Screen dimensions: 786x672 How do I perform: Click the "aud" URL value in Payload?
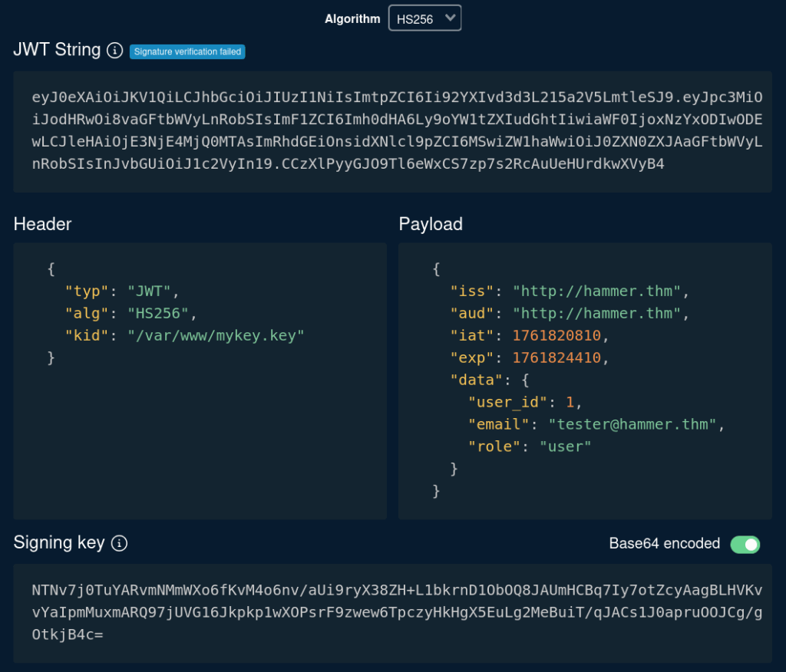pos(596,313)
